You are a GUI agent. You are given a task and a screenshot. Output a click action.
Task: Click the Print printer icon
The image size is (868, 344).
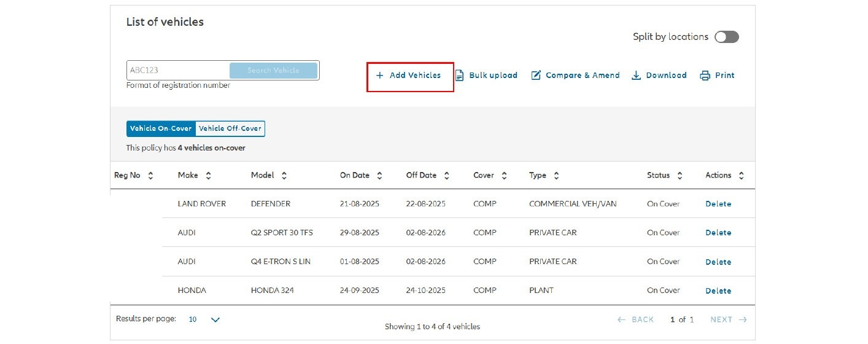pyautogui.click(x=705, y=76)
